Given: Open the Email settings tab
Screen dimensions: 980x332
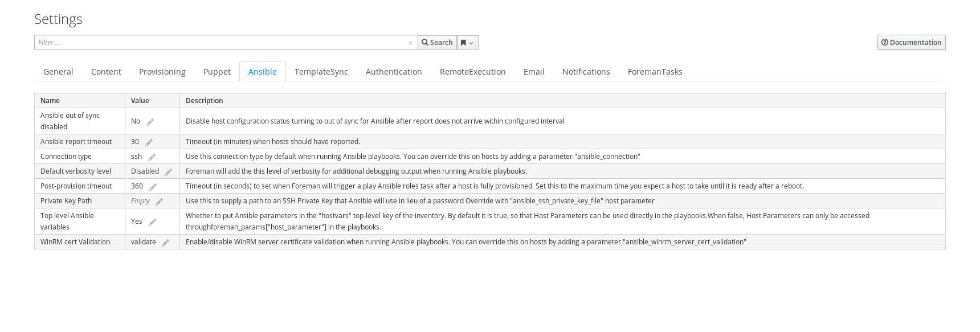Looking at the screenshot, I should click(x=534, y=72).
